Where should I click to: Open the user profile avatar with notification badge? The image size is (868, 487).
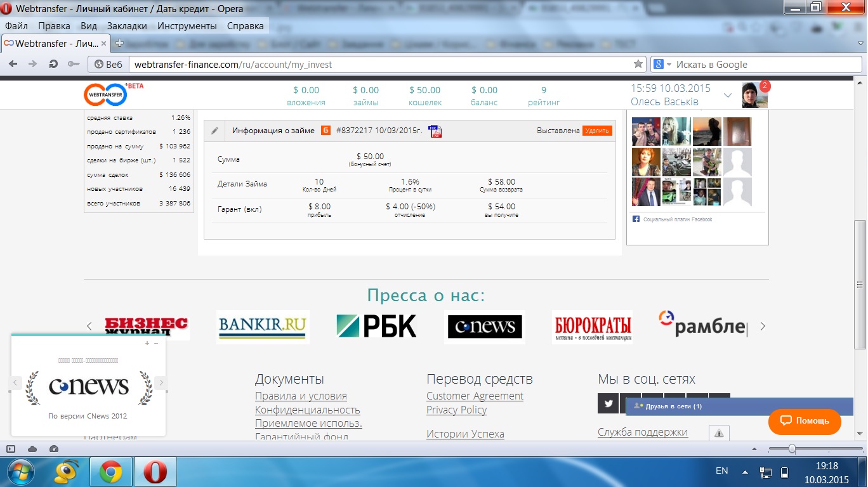click(x=755, y=94)
